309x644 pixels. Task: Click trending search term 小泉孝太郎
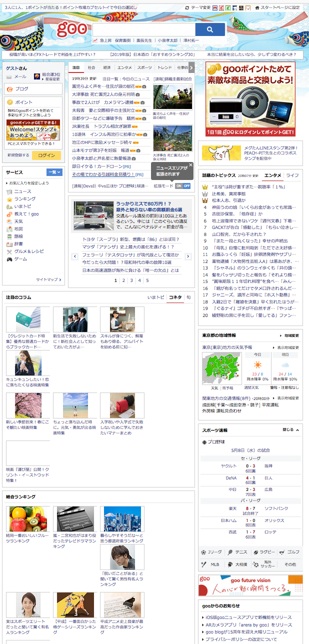coord(167,40)
